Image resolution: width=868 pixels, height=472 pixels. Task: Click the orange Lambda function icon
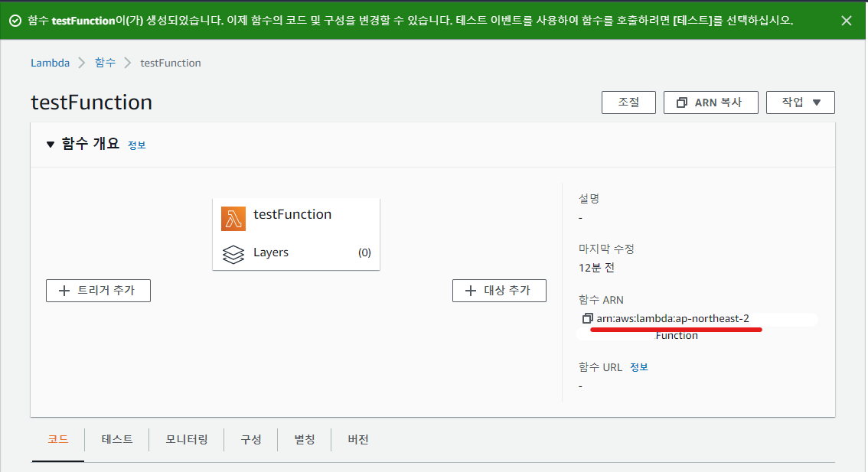pos(233,219)
